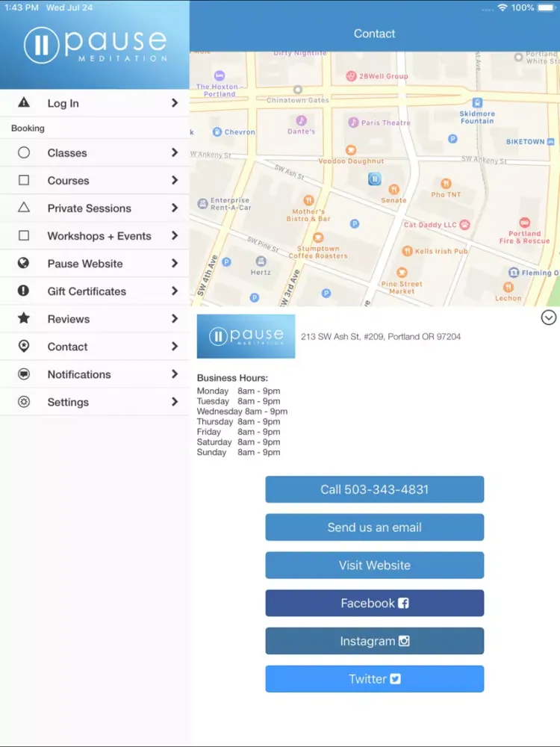Tap the chevron arrow on Workshops + Events row
Screen dimensions: 560x747
[175, 235]
